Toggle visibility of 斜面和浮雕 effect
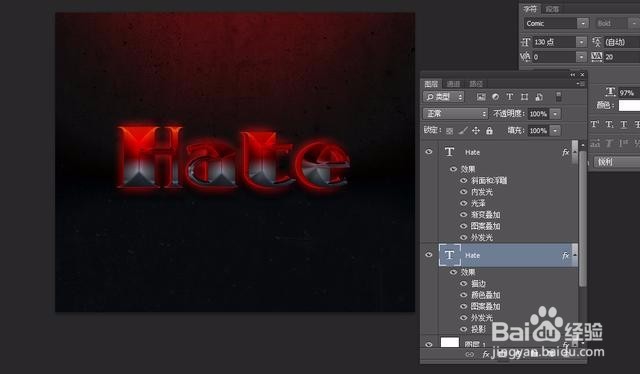Viewport: 640px width, 374px height. pyautogui.click(x=464, y=180)
